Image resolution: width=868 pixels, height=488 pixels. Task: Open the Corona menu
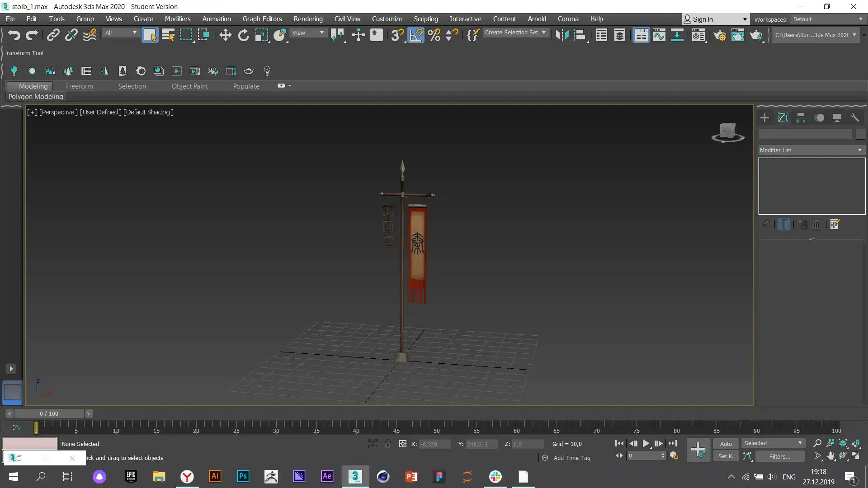568,19
